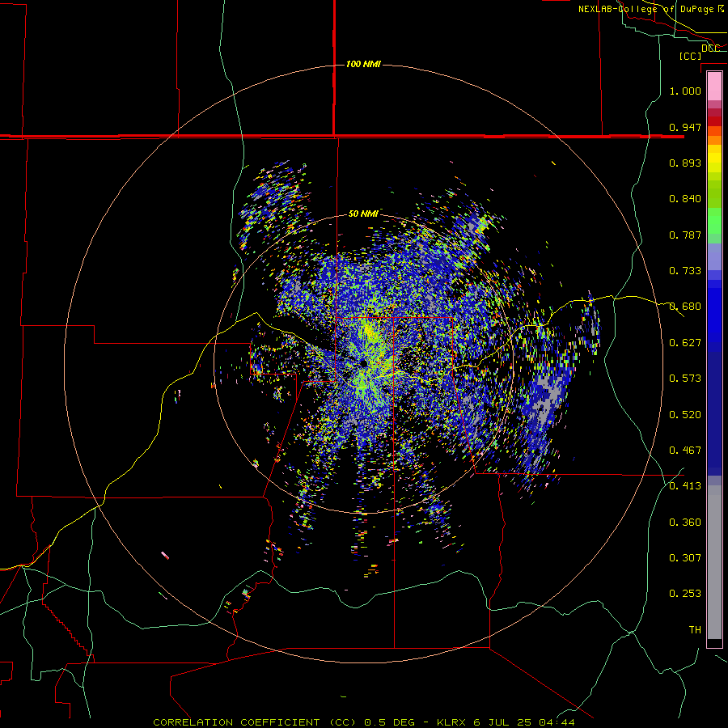Select the 0.840 scale label

point(685,198)
